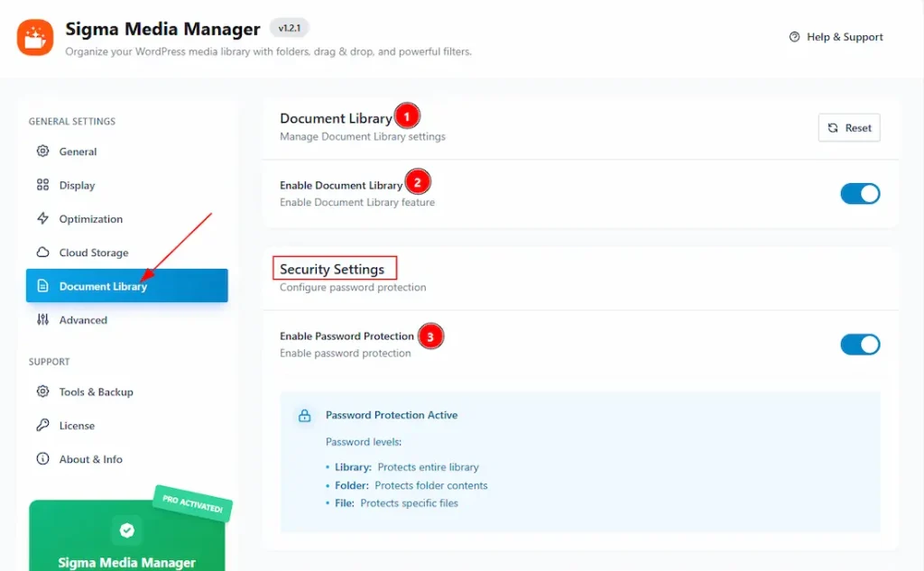The width and height of the screenshot is (924, 571).
Task: Switch to the Cloud Storage section
Action: pos(94,253)
